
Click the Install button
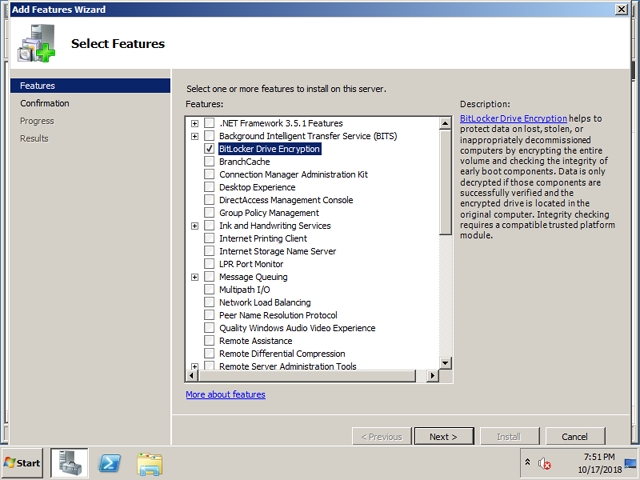pos(509,436)
